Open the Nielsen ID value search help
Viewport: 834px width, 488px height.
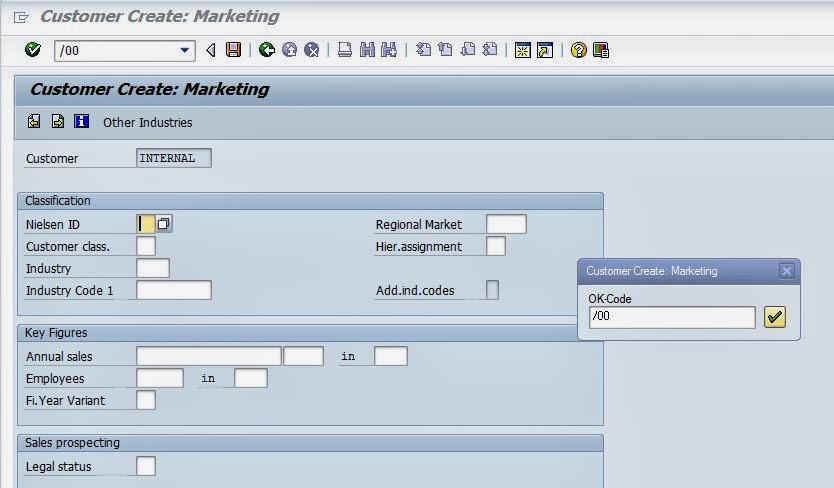tap(164, 224)
